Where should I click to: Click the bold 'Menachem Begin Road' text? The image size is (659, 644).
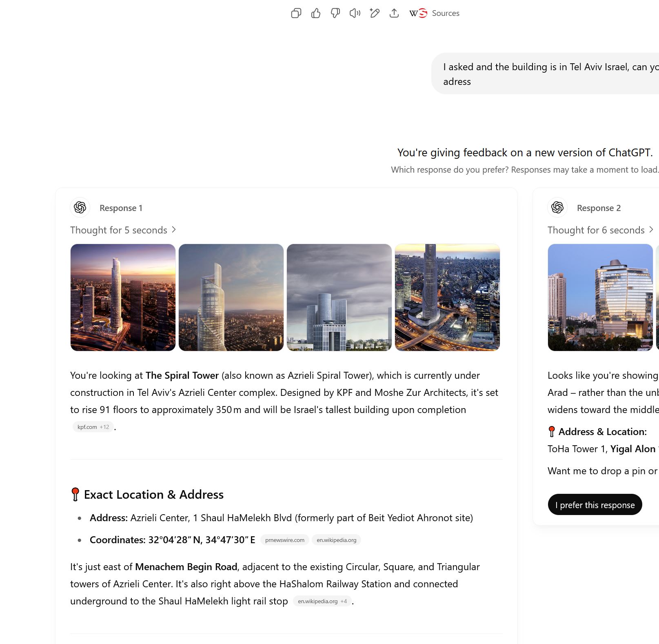[x=186, y=567]
